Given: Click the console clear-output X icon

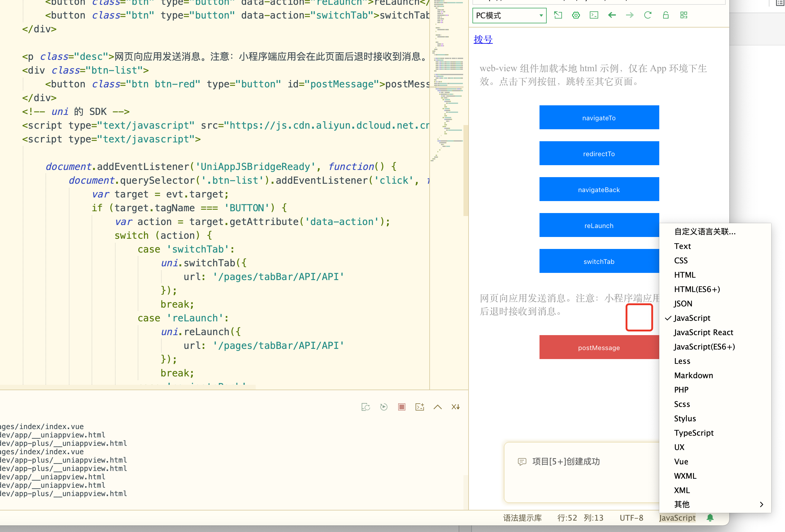Looking at the screenshot, I should click(x=455, y=407).
